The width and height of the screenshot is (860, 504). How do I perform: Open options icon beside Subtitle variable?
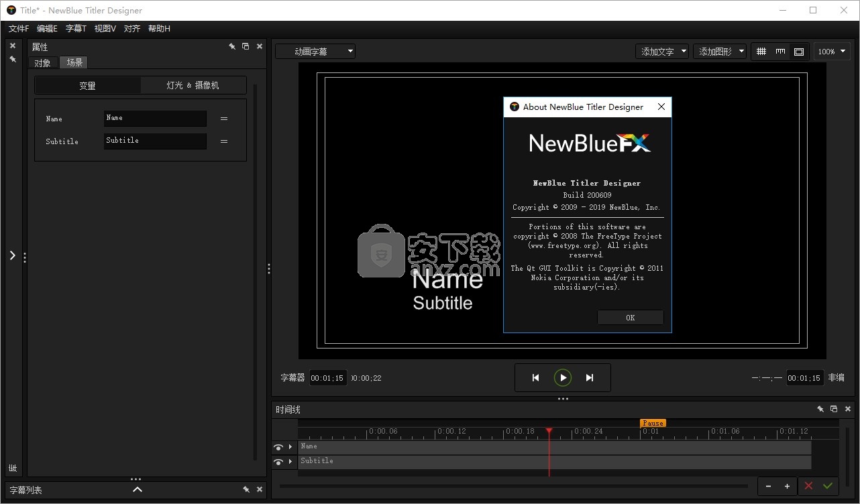224,141
